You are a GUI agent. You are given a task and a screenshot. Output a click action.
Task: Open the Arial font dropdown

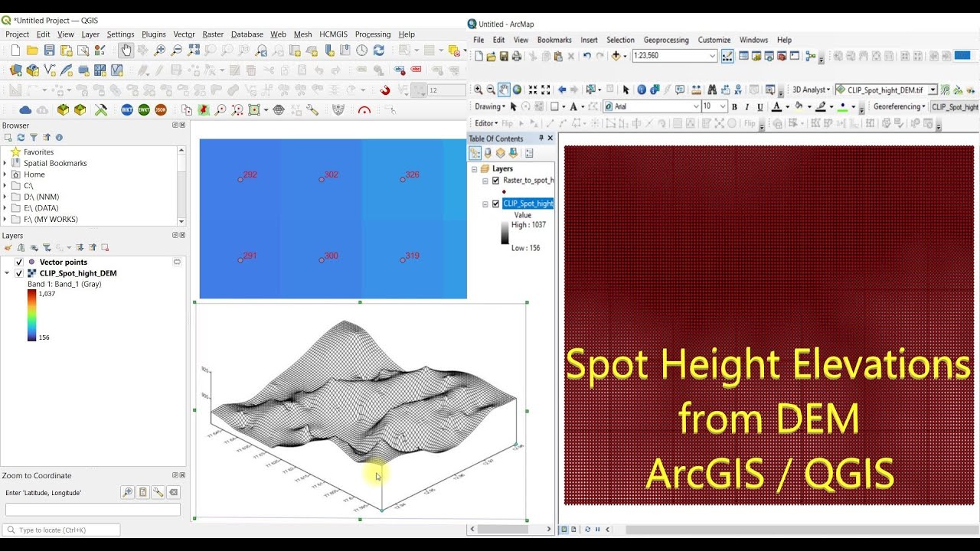click(x=696, y=106)
